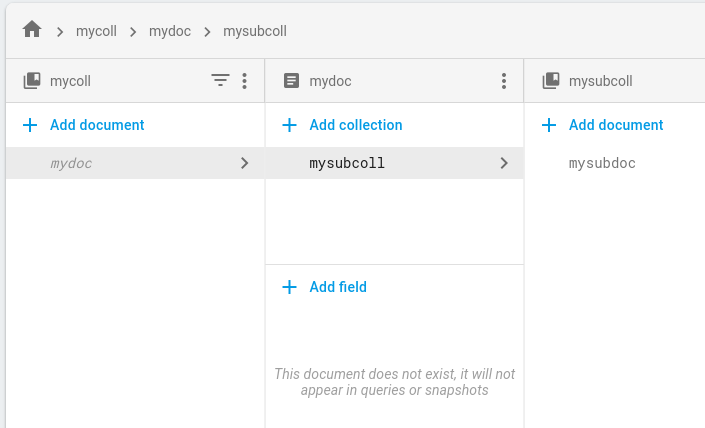705x428 pixels.
Task: Click the mydoc document icon in header
Action: coord(291,81)
